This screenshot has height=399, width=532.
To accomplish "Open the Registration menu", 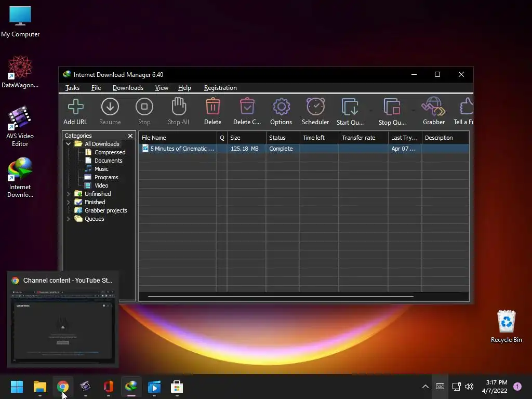I will pyautogui.click(x=220, y=87).
